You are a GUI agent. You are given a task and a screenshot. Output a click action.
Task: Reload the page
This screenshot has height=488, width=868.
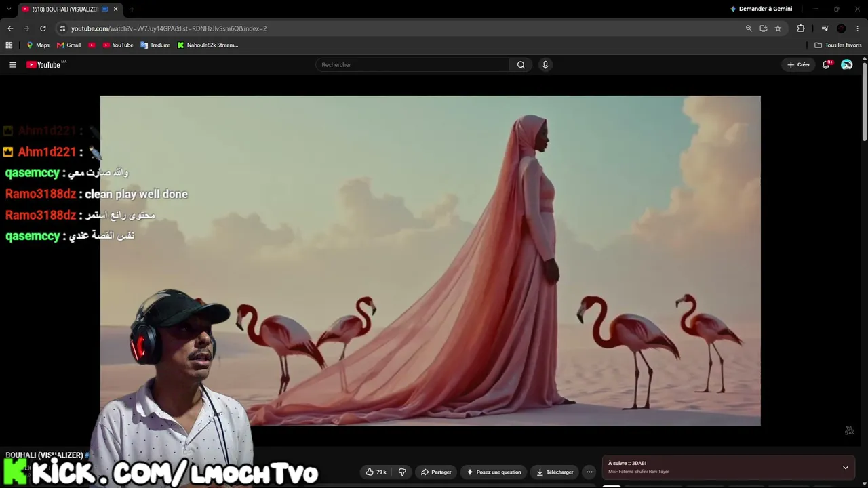point(43,28)
